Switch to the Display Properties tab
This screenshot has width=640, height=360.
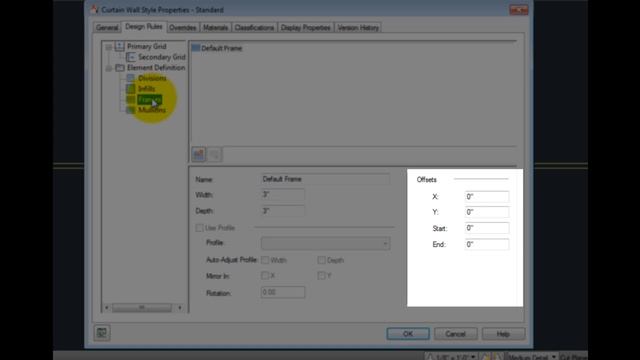(x=305, y=27)
